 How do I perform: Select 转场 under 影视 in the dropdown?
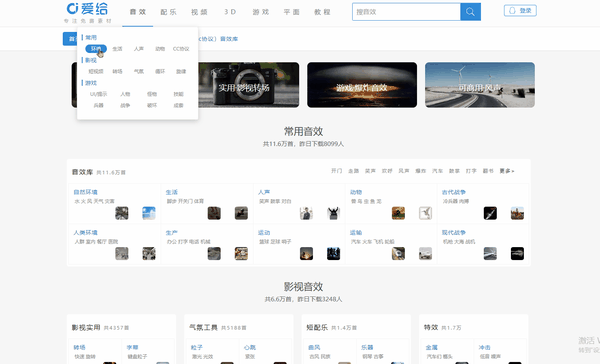117,71
